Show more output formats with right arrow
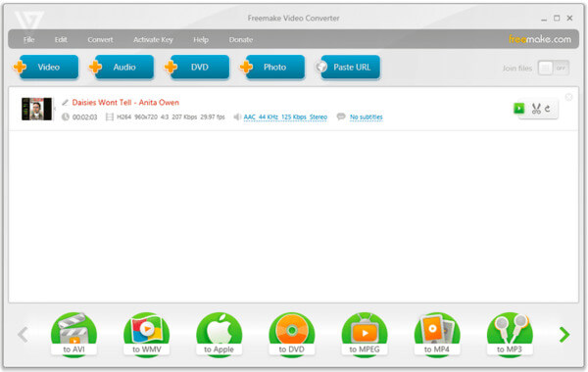The image size is (588, 372). click(x=564, y=335)
